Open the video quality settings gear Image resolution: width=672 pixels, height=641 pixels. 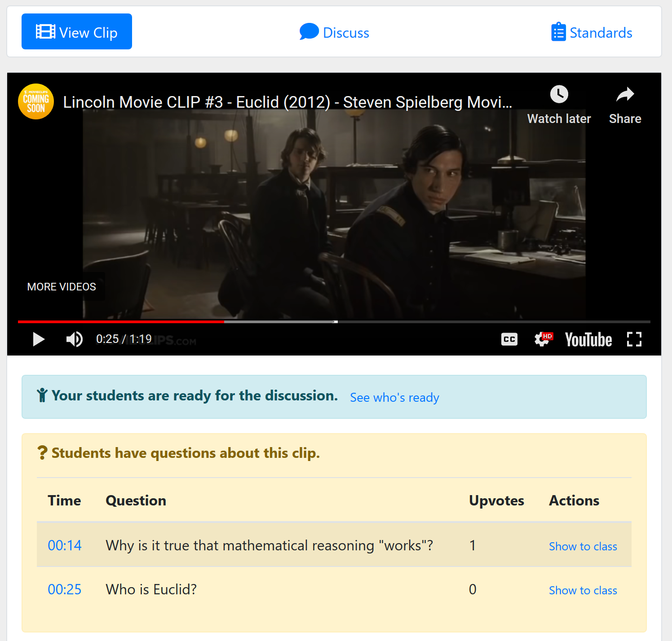pos(542,339)
